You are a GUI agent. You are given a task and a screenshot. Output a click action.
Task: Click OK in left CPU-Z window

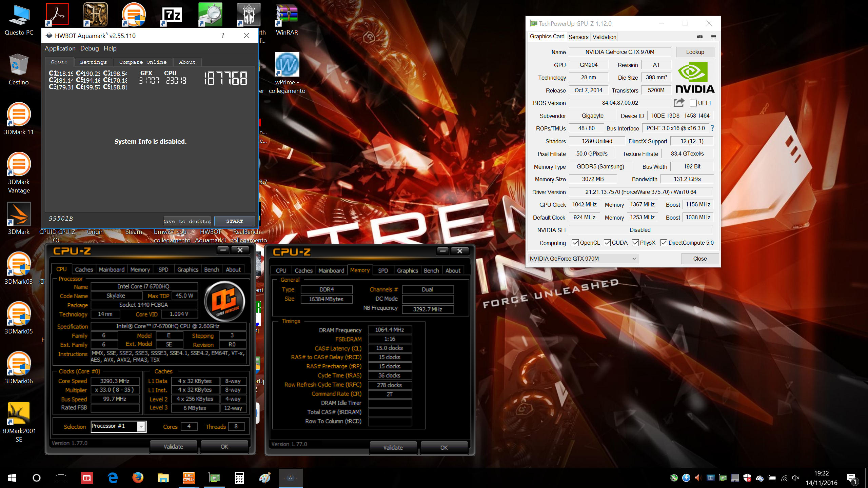tap(224, 447)
